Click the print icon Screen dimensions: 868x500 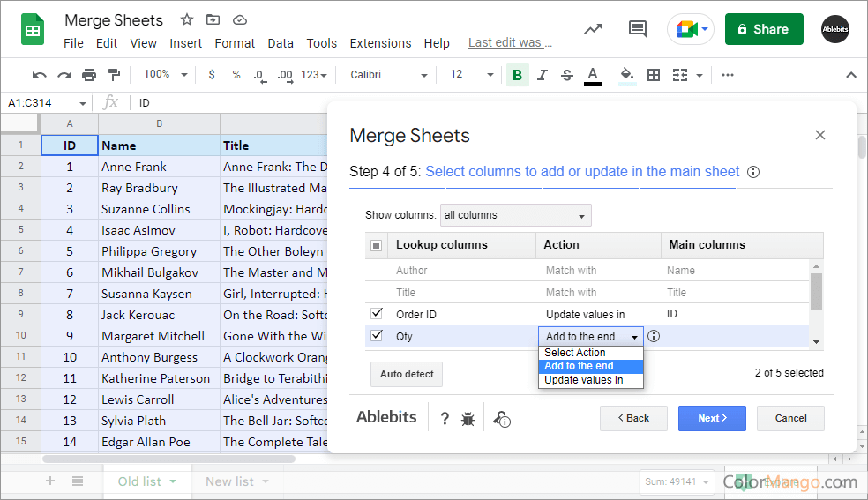tap(89, 75)
